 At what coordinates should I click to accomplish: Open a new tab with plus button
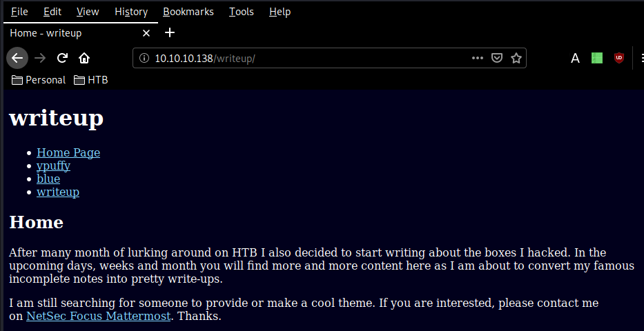[170, 32]
